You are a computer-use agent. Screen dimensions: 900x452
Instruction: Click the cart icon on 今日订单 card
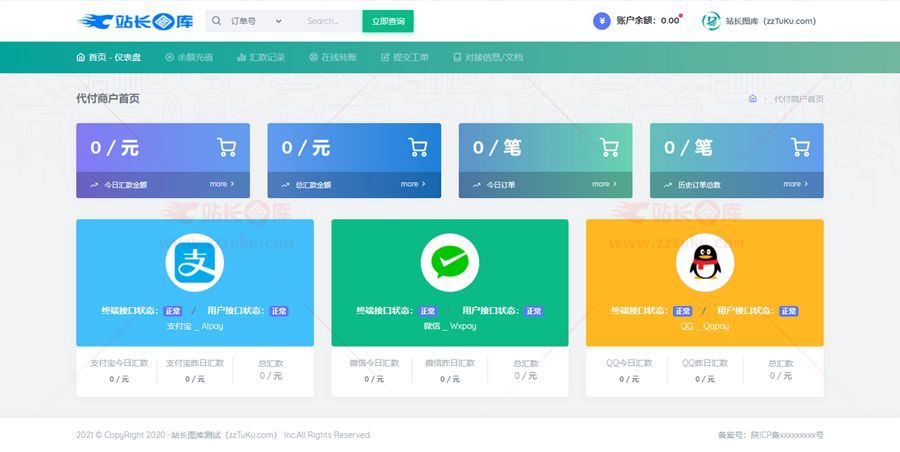click(609, 148)
